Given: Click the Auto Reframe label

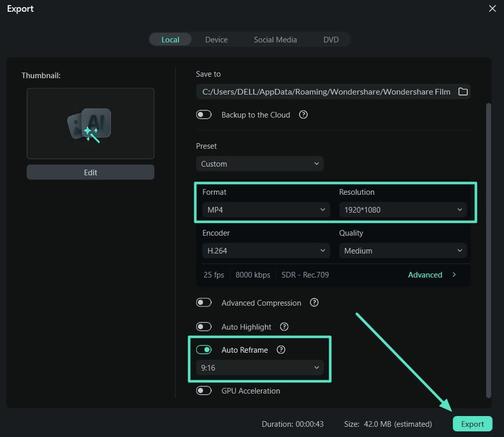Looking at the screenshot, I should click(x=245, y=350).
